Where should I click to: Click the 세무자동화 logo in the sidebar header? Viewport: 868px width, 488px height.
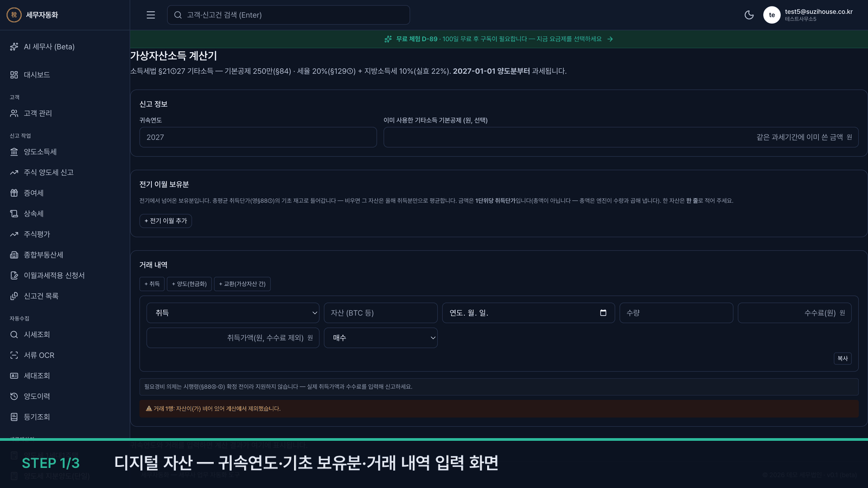14,15
